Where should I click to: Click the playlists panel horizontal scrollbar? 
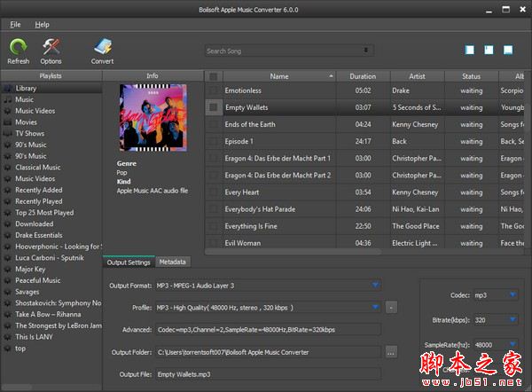pyautogui.click(x=16, y=387)
